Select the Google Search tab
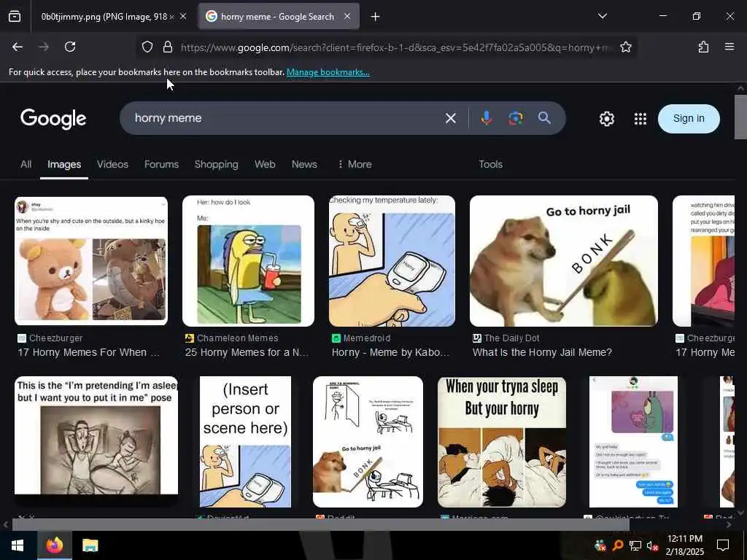 279,17
